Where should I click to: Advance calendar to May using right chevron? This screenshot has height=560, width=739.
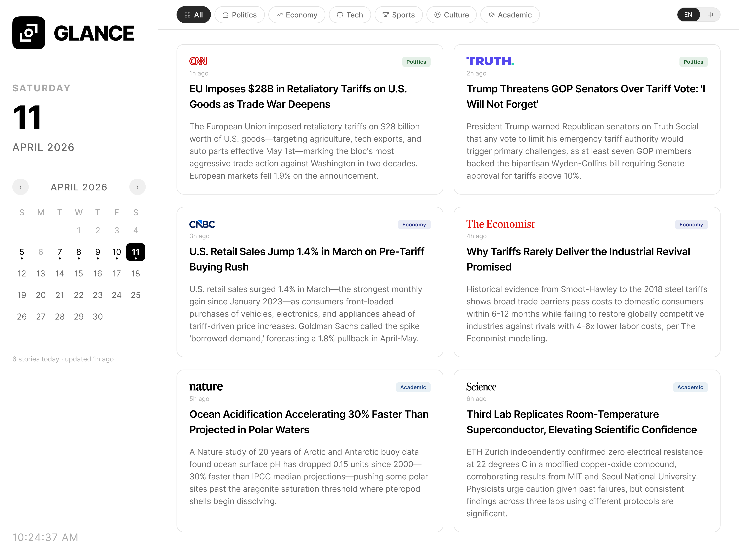coord(137,187)
